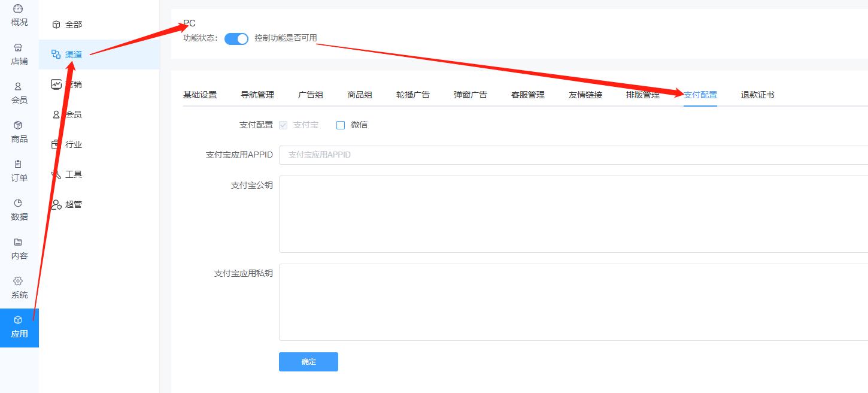
Task: Click the 店铺 shop icon
Action: coord(18,47)
